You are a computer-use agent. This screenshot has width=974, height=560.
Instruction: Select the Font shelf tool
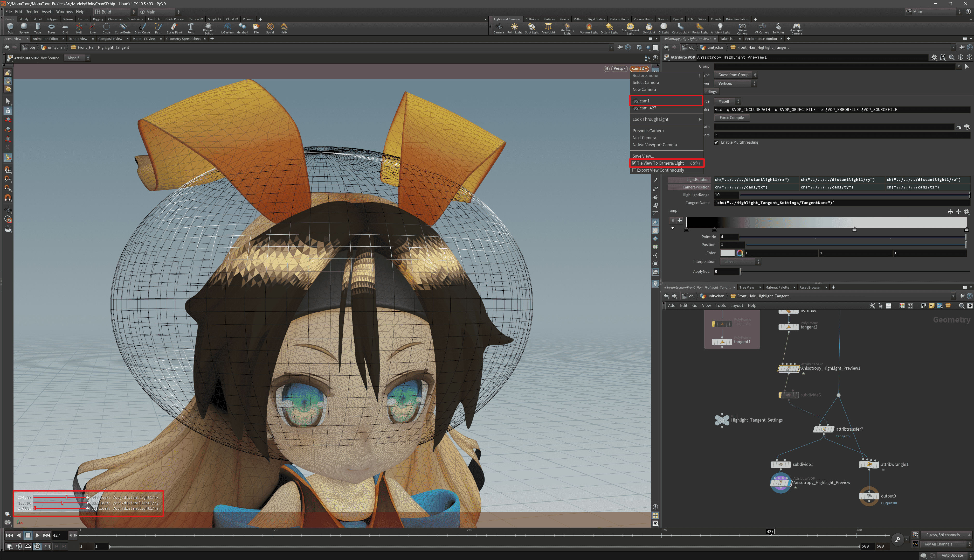pos(190,28)
